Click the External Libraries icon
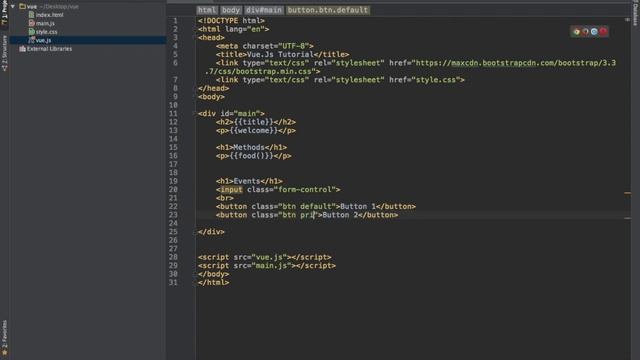This screenshot has height=360, width=640. click(x=22, y=49)
